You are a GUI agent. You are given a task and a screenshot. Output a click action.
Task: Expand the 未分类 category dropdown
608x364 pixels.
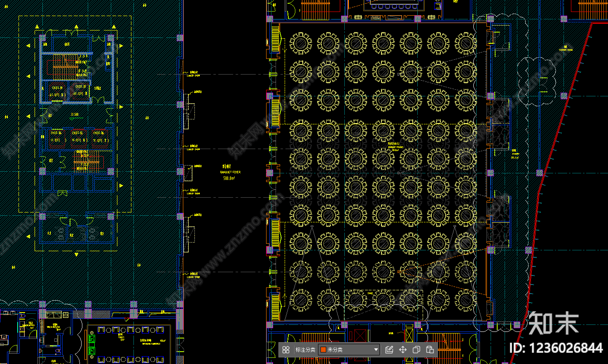349,350
